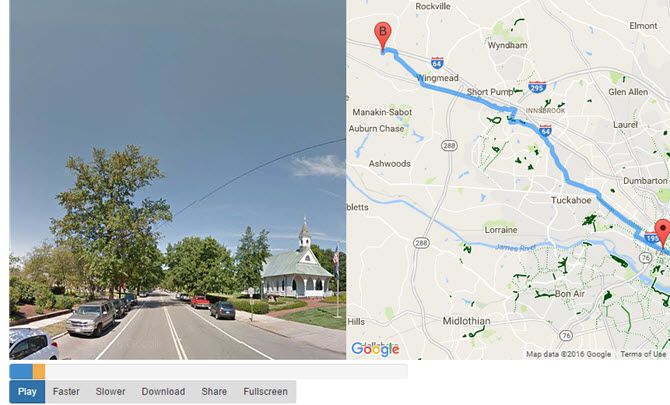Open the Terms of Use link
The image size is (670, 405).
tap(643, 354)
